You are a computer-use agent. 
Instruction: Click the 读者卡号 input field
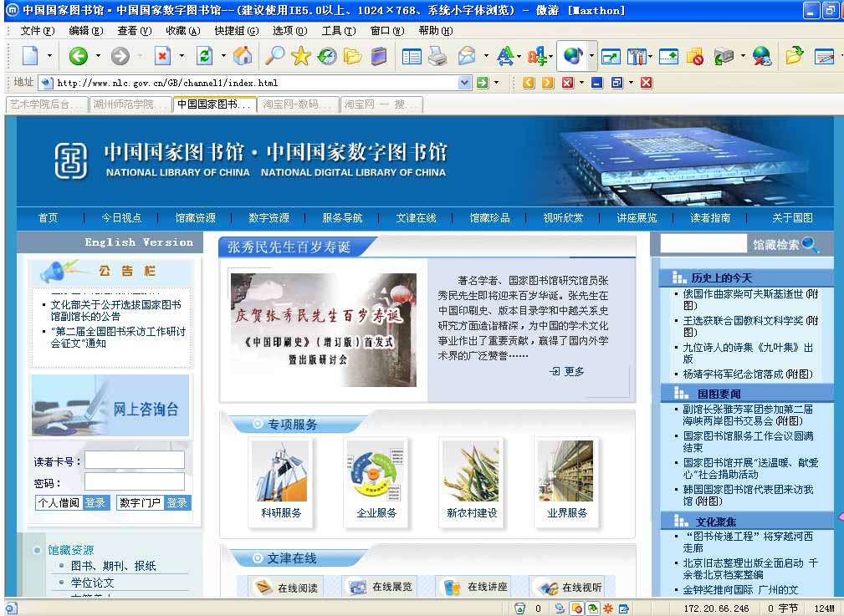click(x=135, y=461)
